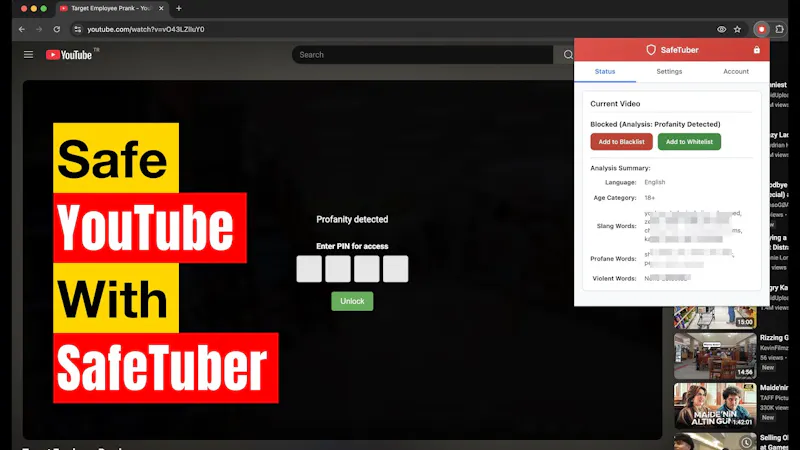The image size is (800, 450).
Task: Click the Age Category value '18+'
Action: pyautogui.click(x=649, y=197)
